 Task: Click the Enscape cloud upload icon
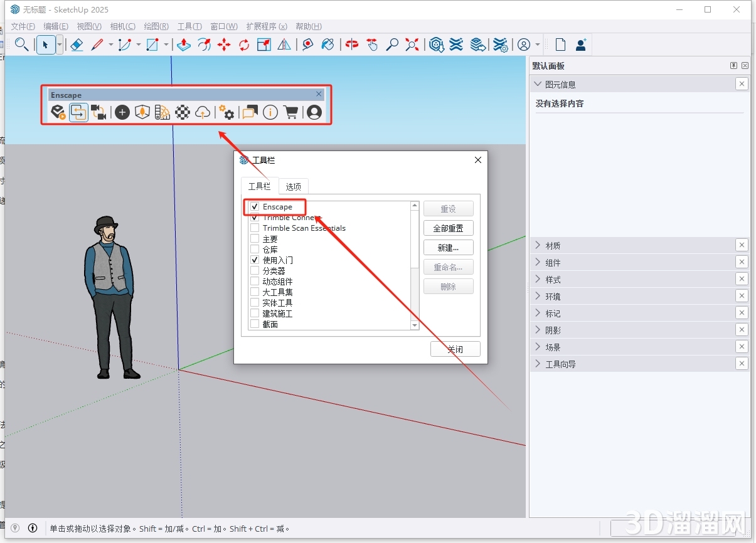pyautogui.click(x=203, y=112)
